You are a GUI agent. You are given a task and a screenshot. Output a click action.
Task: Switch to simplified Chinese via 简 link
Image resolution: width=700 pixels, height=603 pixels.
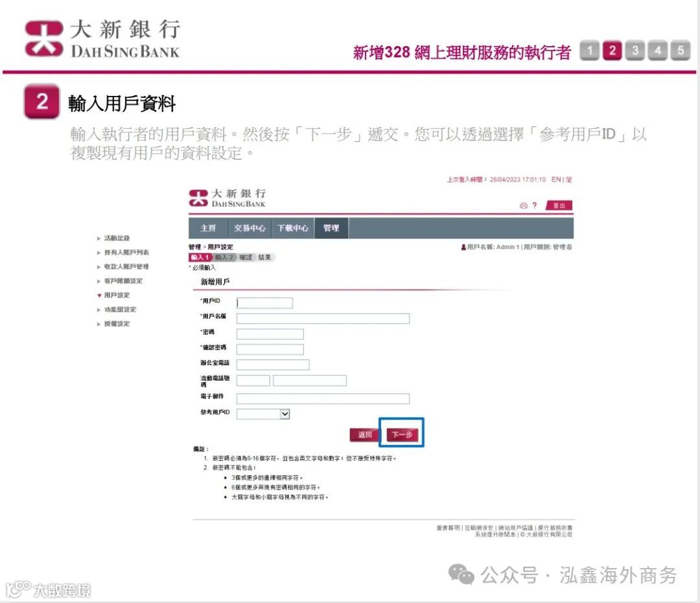569,180
